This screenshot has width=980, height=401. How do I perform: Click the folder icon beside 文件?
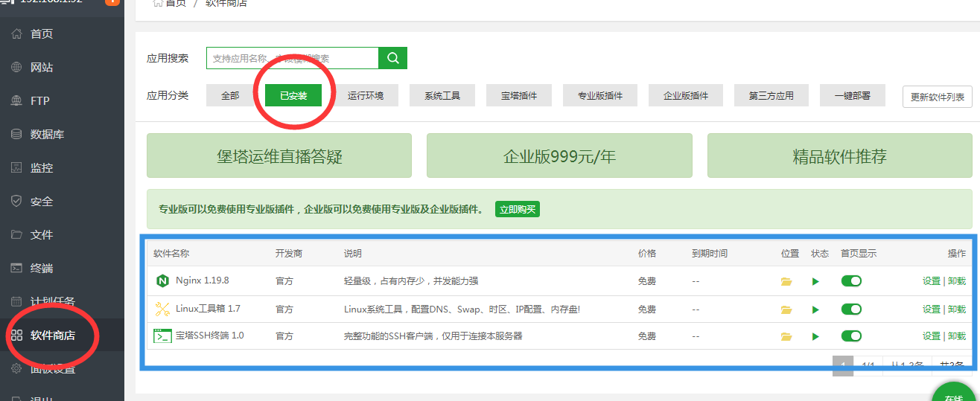[x=16, y=234]
